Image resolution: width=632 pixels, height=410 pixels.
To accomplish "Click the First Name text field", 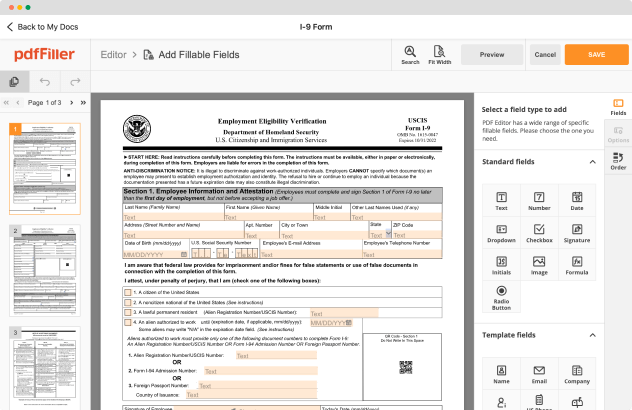I will point(269,216).
